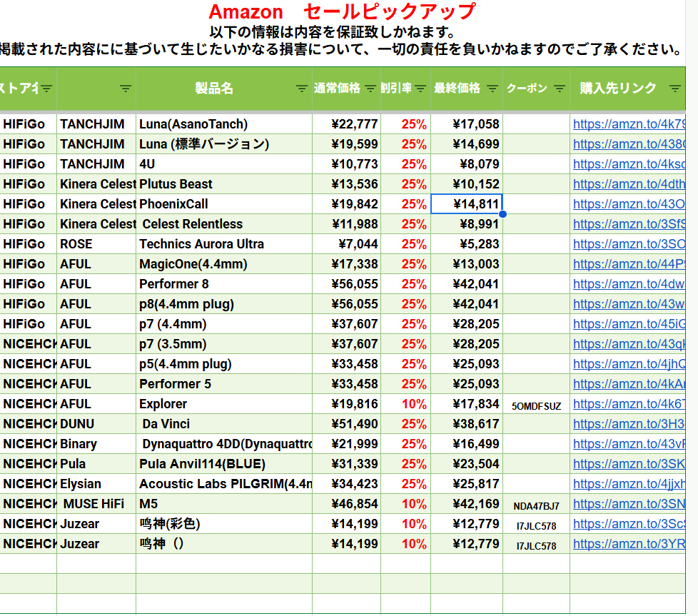The width and height of the screenshot is (698, 616).
Task: Select brand cell DUNU
Action: click(x=96, y=424)
